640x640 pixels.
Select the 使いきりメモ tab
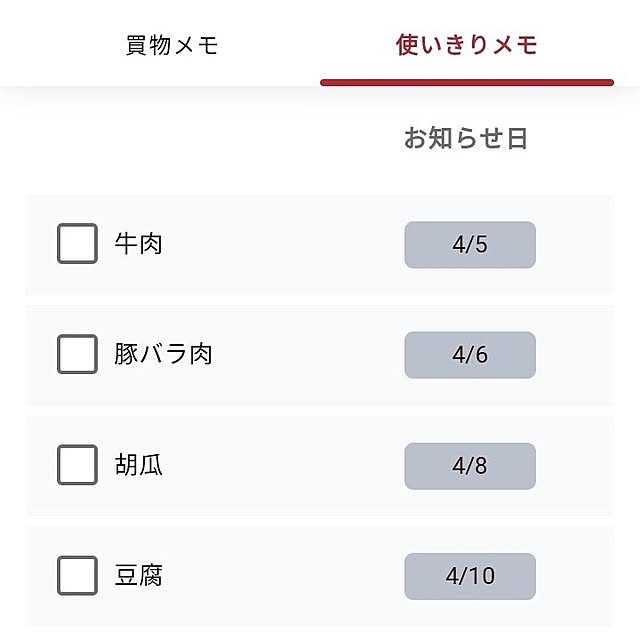tap(467, 45)
